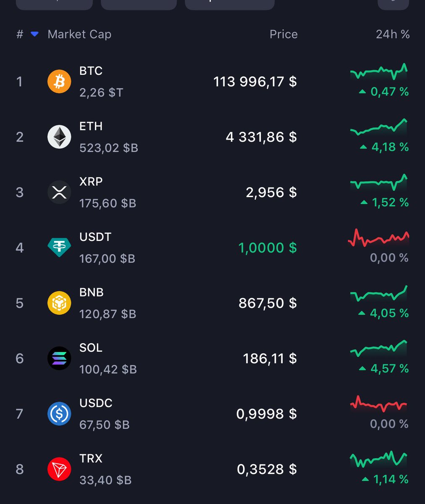Viewport: 425px width, 504px height.
Task: Tap the BNB market cap 120,87 $B
Action: [108, 314]
